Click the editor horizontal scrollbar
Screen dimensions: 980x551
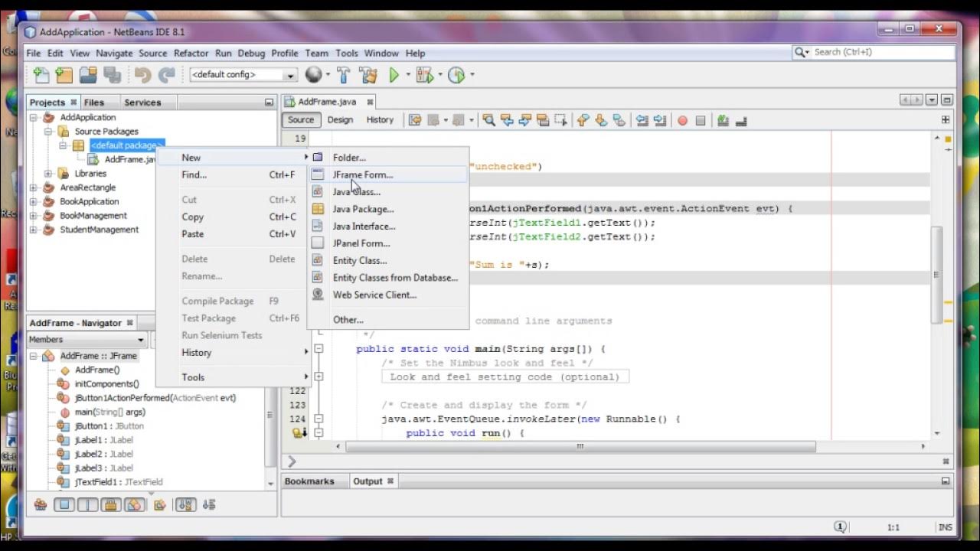[580, 446]
